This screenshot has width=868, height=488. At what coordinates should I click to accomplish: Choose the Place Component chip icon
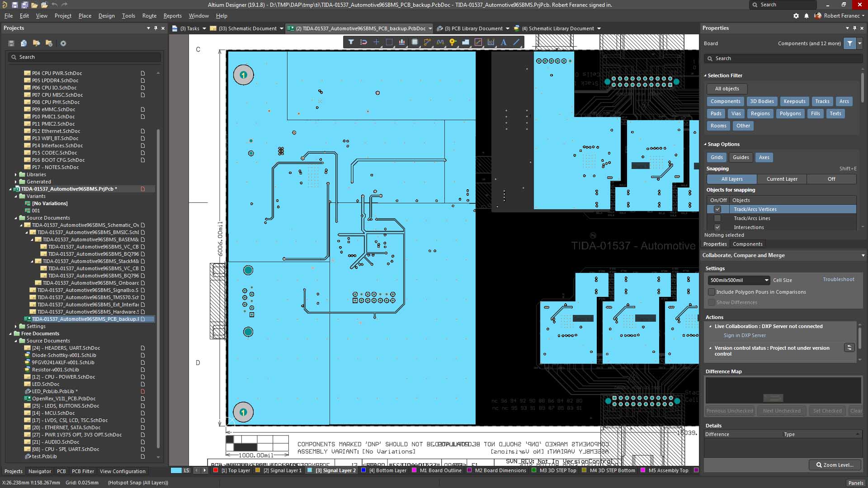[415, 42]
